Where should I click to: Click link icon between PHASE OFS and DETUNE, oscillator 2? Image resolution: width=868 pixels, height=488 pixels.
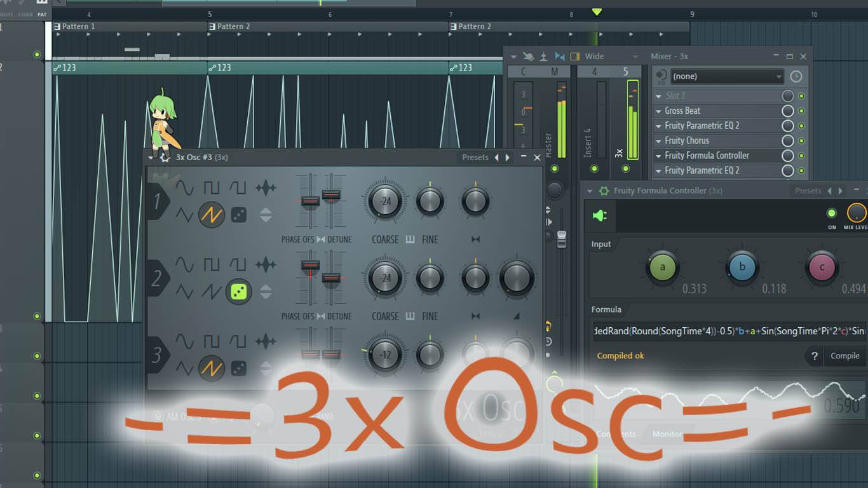click(x=321, y=316)
